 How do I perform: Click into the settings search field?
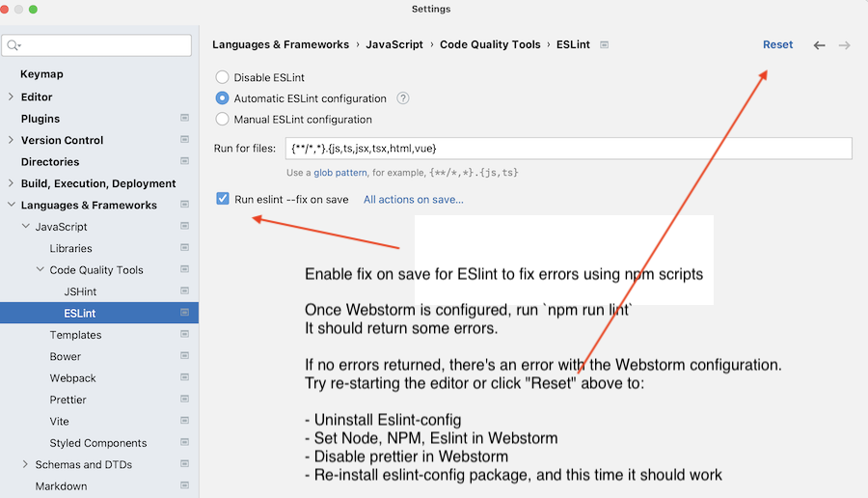click(x=96, y=45)
